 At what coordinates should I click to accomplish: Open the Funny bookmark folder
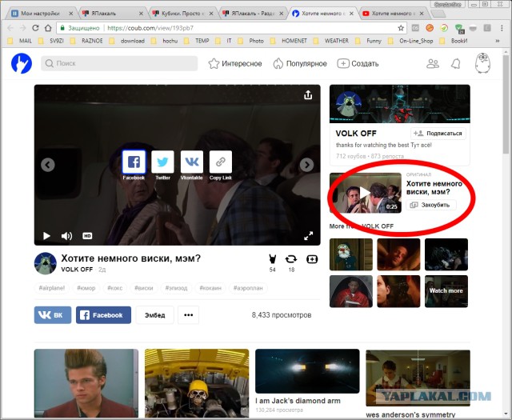pos(368,41)
